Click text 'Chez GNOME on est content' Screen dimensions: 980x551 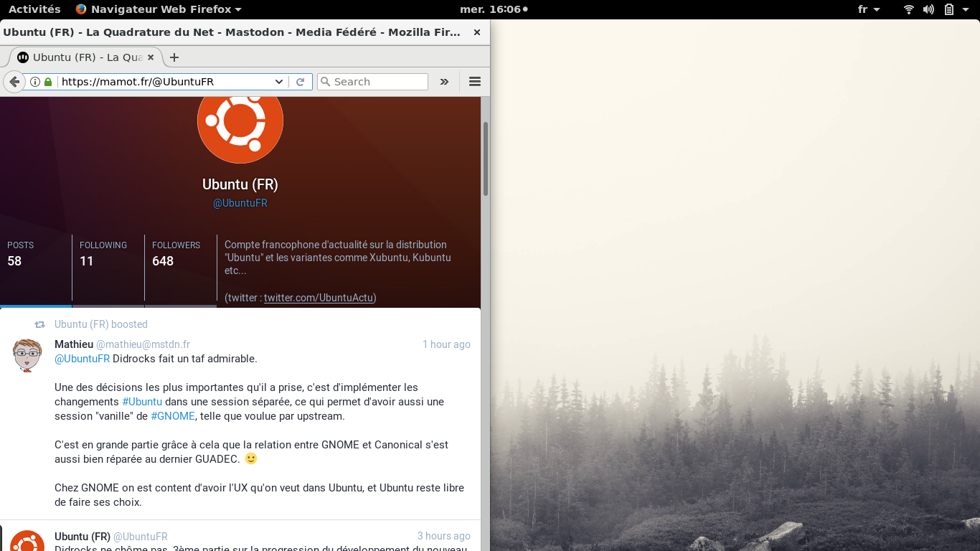point(118,488)
